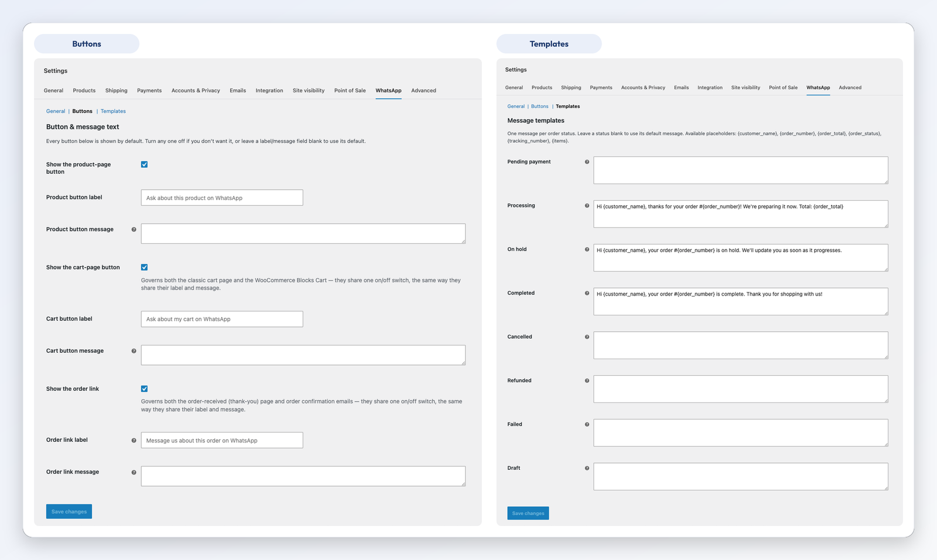Click help icon beside Order link label
Viewport: 937px width, 560px height.
coord(134,441)
